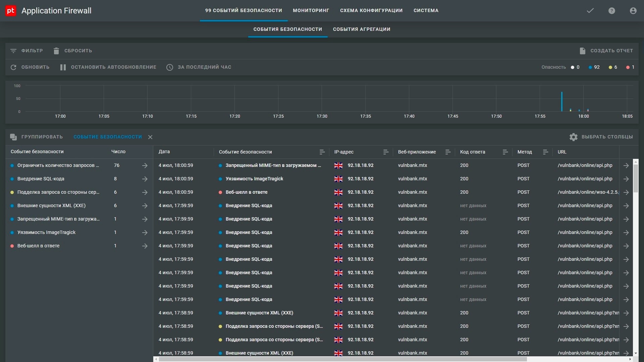Click horizontal scrollbar thumb under events table
This screenshot has height=362, width=644.
pos(343,359)
